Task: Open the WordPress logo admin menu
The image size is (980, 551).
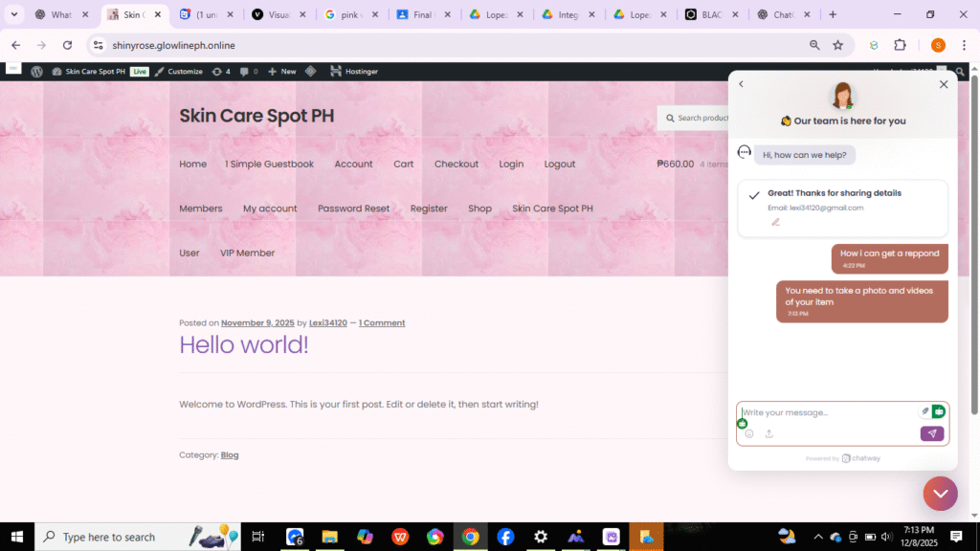Action: [x=36, y=72]
